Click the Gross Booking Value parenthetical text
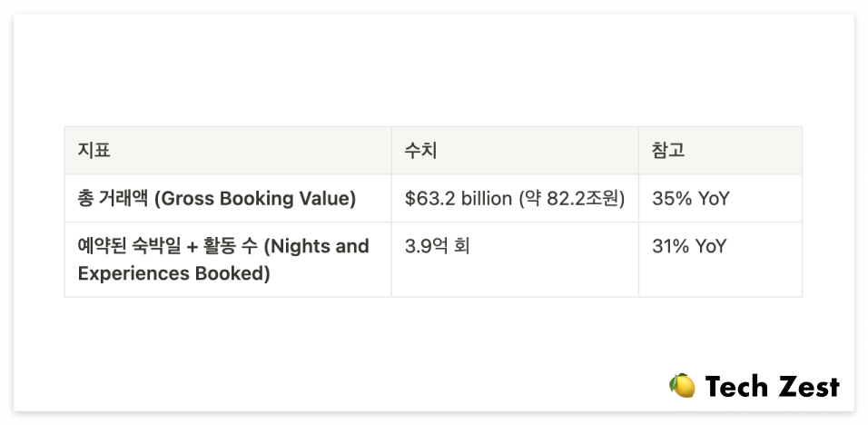The image size is (868, 425). (x=254, y=199)
